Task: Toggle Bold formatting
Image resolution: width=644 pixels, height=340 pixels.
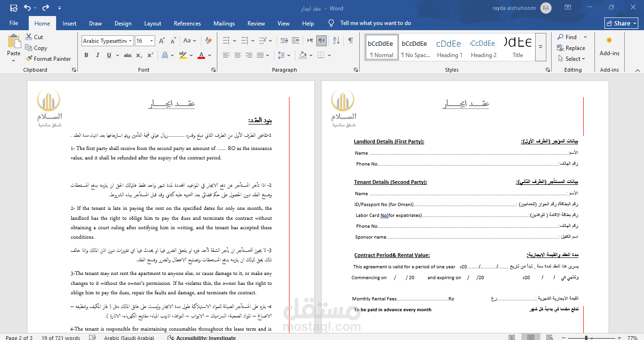Action: pyautogui.click(x=86, y=55)
